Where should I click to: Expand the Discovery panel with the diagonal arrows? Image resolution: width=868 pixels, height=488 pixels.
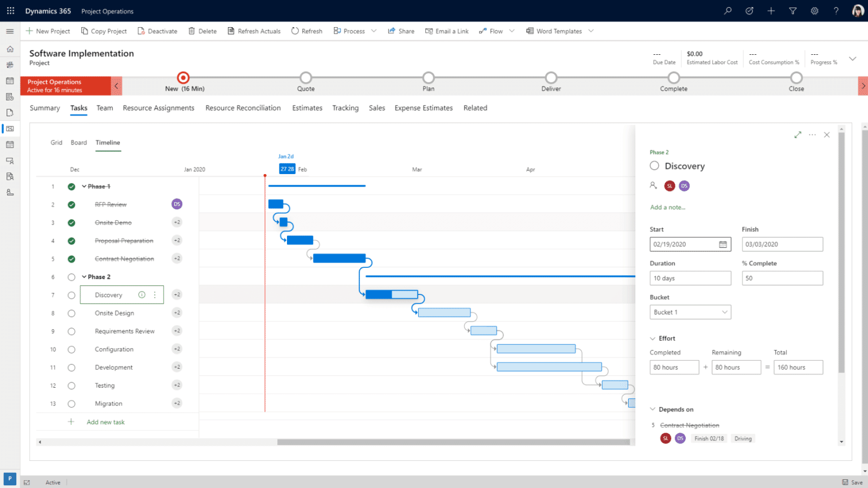pyautogui.click(x=797, y=134)
